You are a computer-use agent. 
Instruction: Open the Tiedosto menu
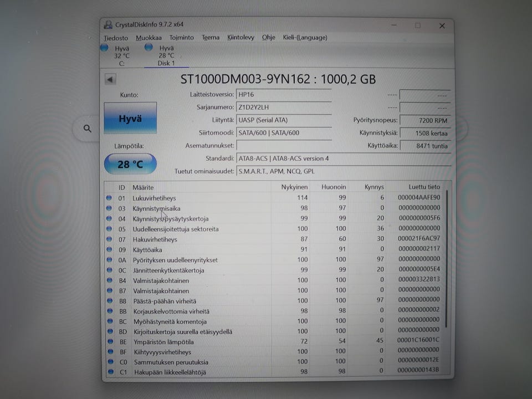(116, 38)
